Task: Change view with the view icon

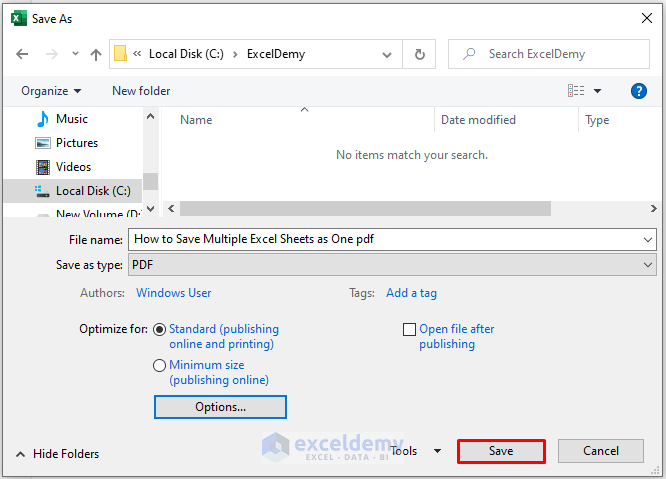Action: tap(576, 90)
